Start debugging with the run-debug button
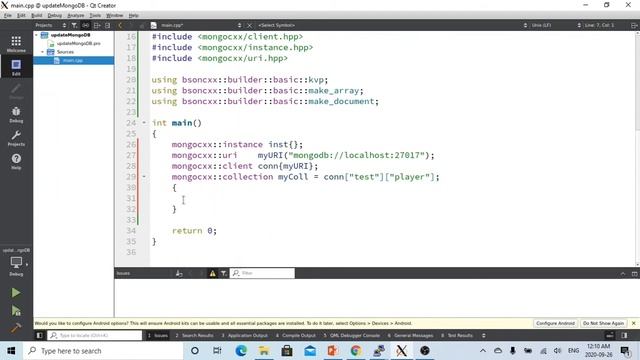 [x=16, y=311]
